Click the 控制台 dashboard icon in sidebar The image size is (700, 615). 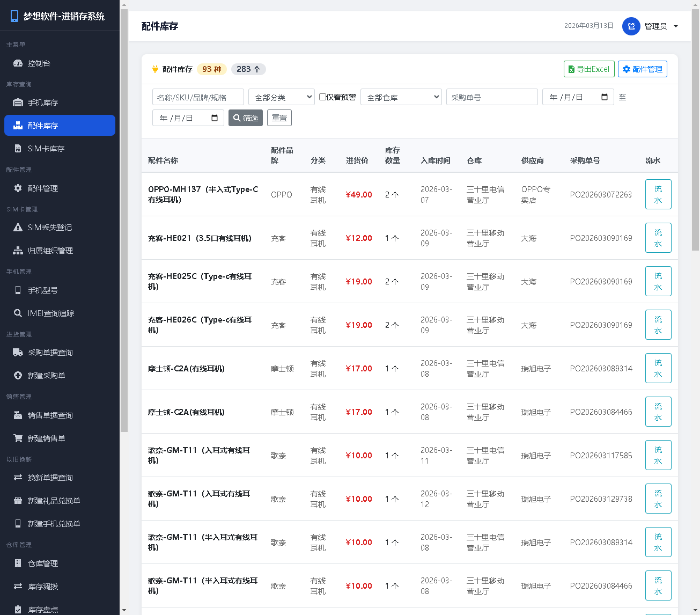click(18, 63)
